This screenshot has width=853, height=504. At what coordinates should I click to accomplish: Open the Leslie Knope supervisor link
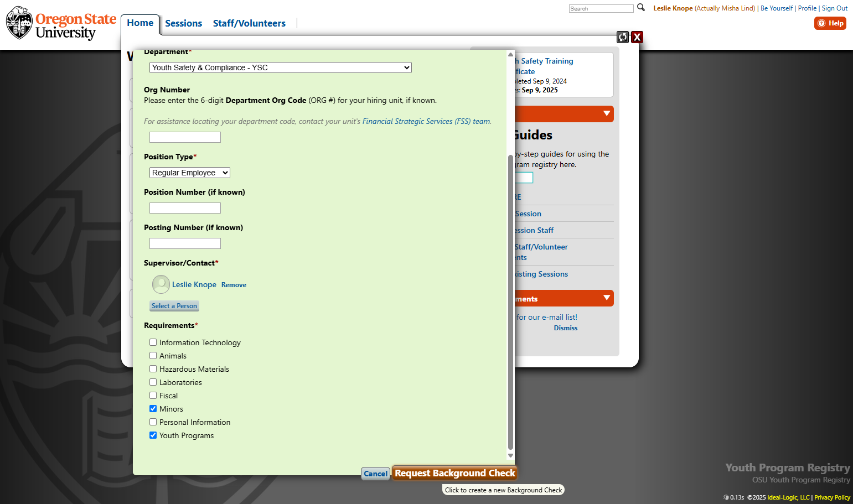(x=194, y=284)
